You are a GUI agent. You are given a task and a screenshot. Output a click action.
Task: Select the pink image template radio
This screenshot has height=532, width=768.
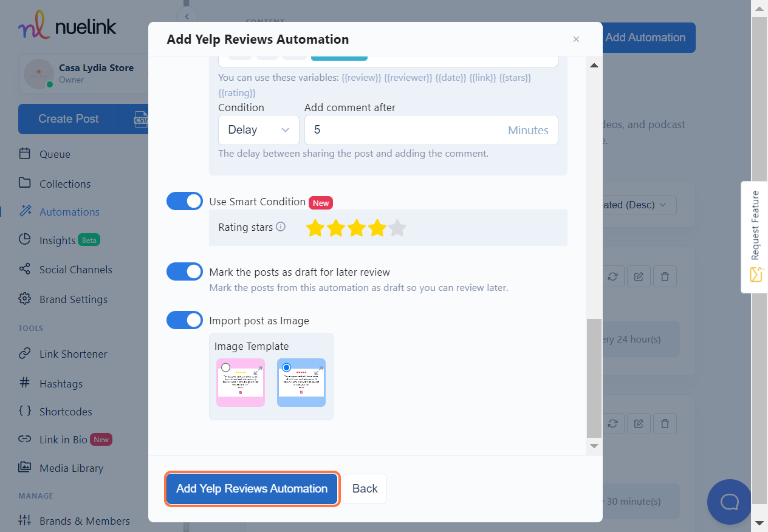point(226,367)
